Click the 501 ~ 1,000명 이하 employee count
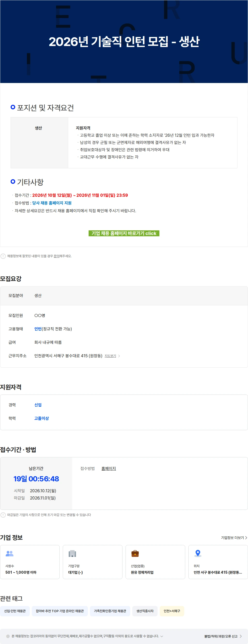 pyautogui.click(x=21, y=572)
